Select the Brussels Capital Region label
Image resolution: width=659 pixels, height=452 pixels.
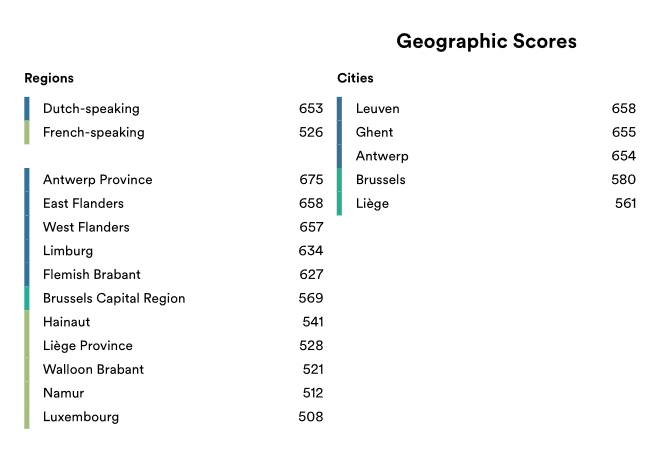tap(114, 298)
